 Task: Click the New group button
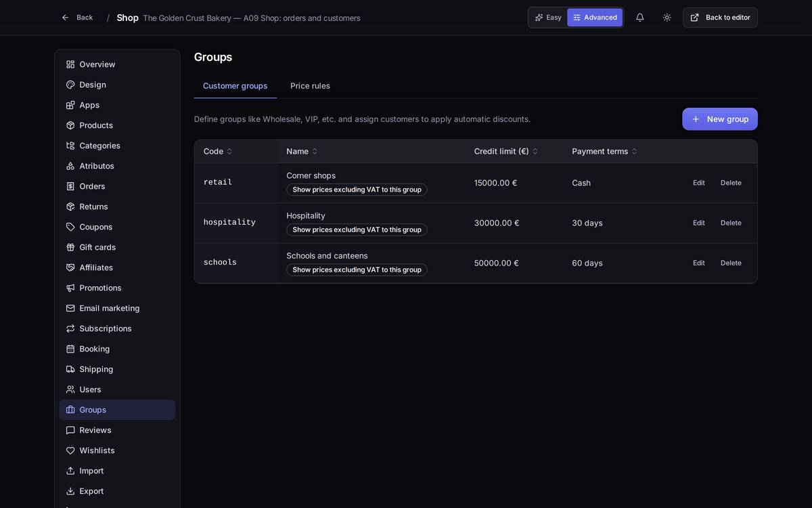720,119
